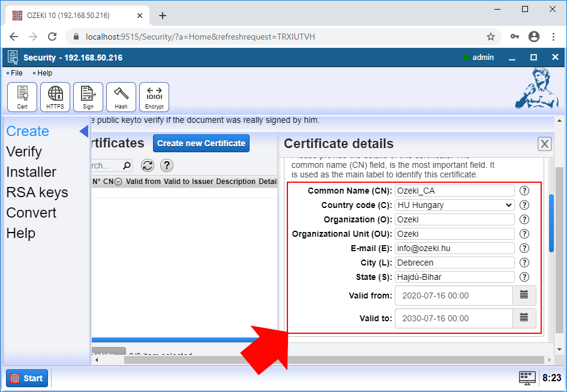Image resolution: width=567 pixels, height=392 pixels.
Task: Select Convert in the sidebar
Action: (x=31, y=213)
